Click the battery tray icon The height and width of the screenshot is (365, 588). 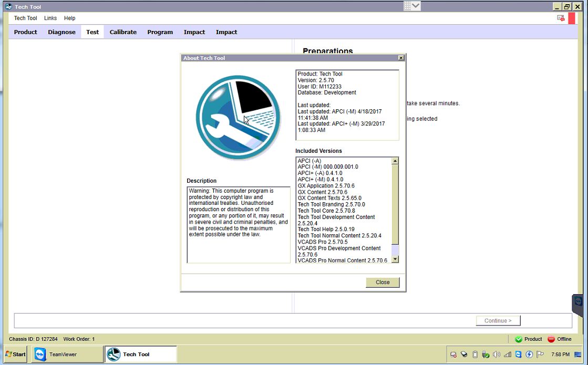tap(474, 354)
